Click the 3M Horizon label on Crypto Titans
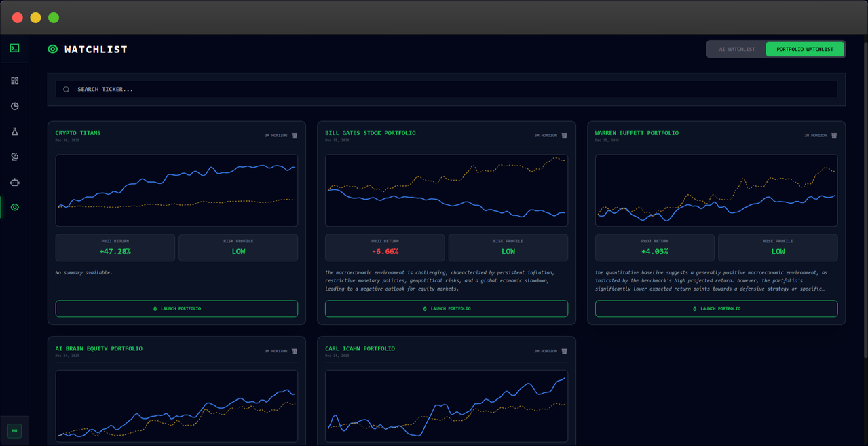Screen dimensions: 868x446 [276, 136]
